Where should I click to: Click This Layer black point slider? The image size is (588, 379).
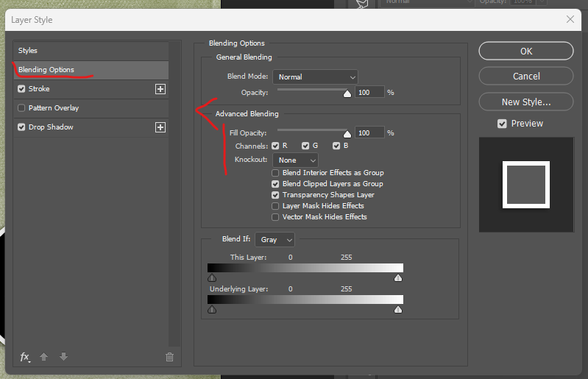point(212,277)
